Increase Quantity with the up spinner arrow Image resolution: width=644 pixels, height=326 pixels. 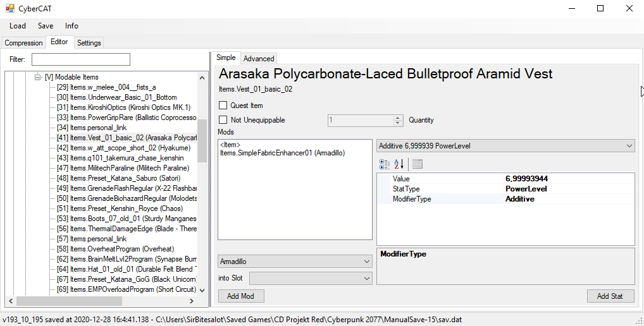(x=397, y=118)
